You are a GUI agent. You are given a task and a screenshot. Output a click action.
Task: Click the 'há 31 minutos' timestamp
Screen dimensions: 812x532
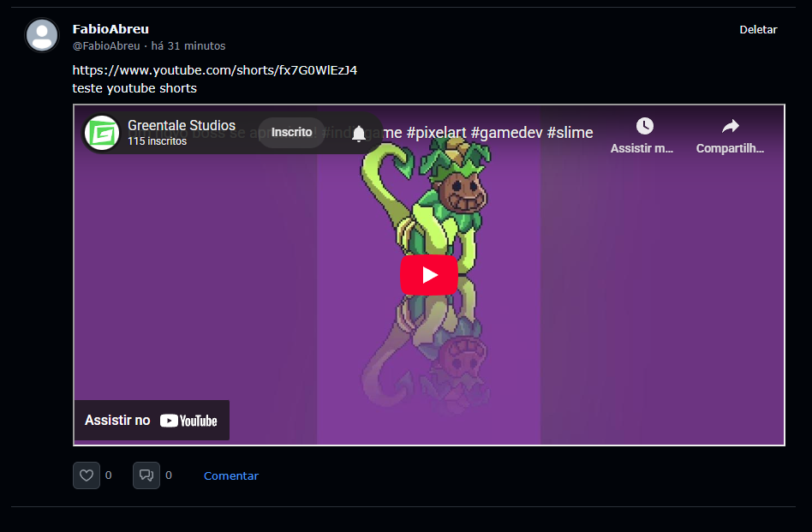tap(188, 46)
